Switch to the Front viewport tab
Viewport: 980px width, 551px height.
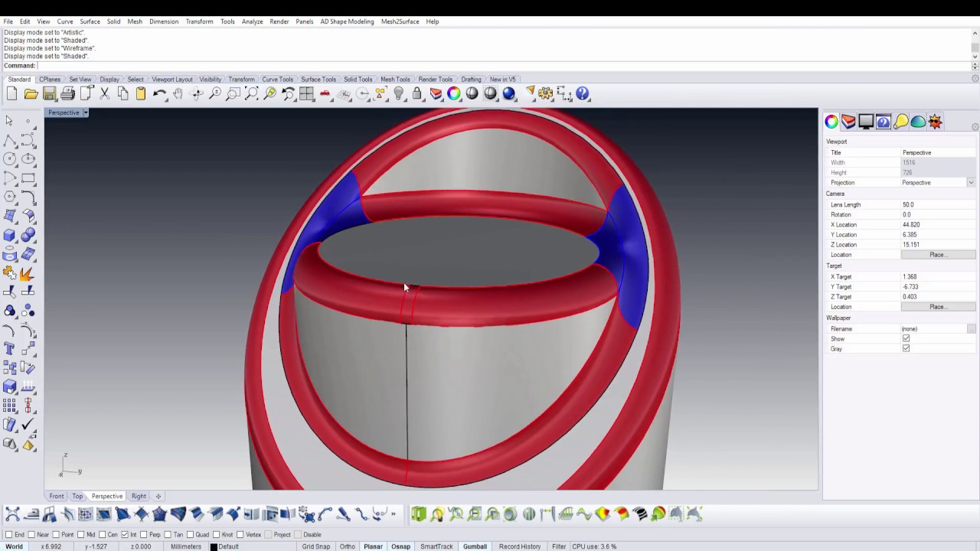[x=57, y=496]
